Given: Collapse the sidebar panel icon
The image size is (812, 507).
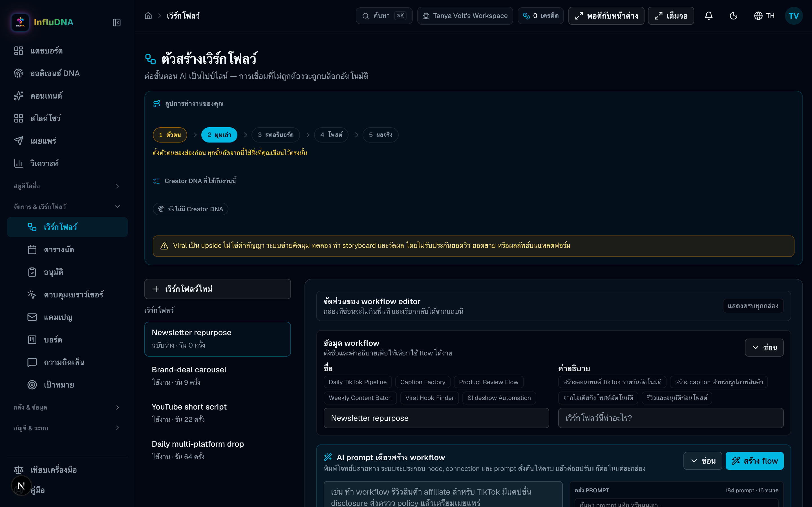Looking at the screenshot, I should [x=116, y=23].
